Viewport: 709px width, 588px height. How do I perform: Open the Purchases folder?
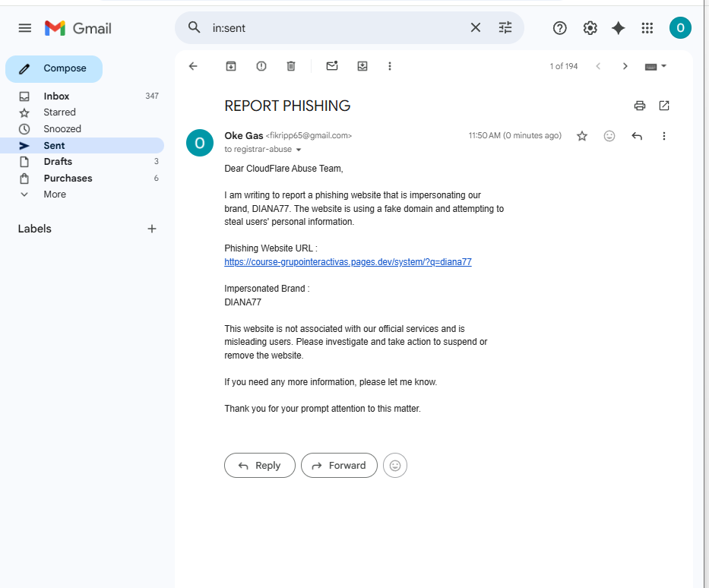pyautogui.click(x=82, y=178)
